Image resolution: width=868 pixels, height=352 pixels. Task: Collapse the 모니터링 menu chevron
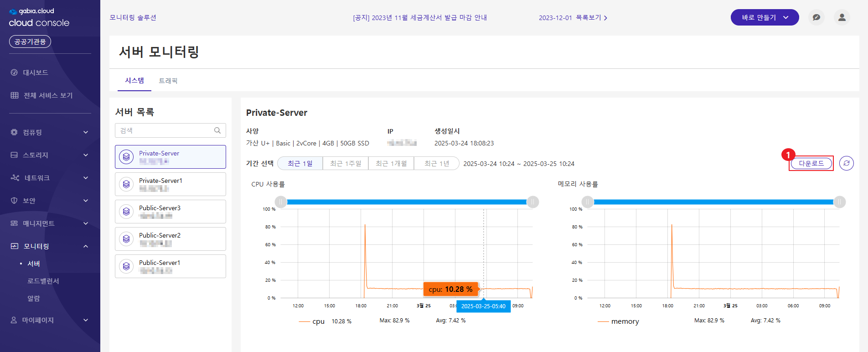coord(86,246)
